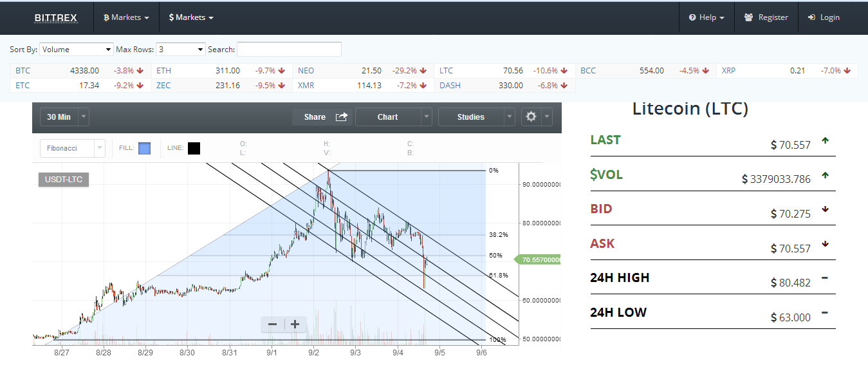
Task: Open the Sort By Volume dropdown
Action: (77, 50)
